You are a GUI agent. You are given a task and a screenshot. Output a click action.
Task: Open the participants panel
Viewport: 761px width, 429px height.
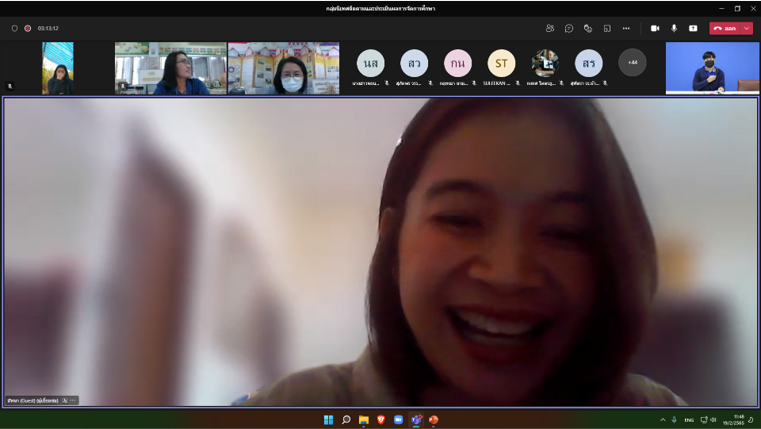pos(550,28)
